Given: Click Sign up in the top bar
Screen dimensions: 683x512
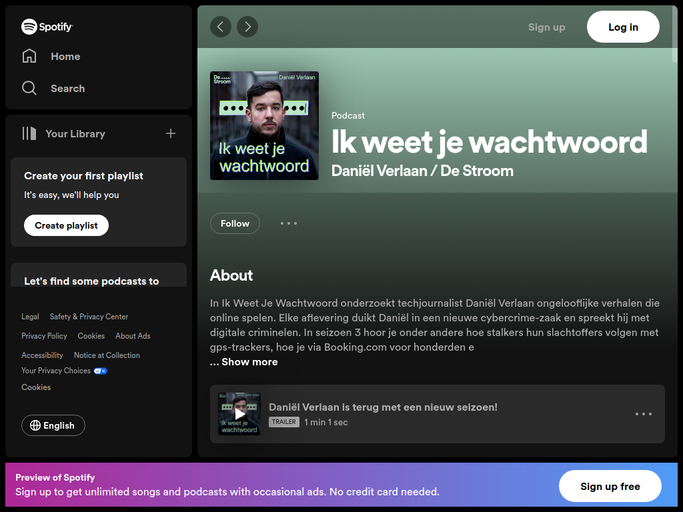Looking at the screenshot, I should point(547,27).
